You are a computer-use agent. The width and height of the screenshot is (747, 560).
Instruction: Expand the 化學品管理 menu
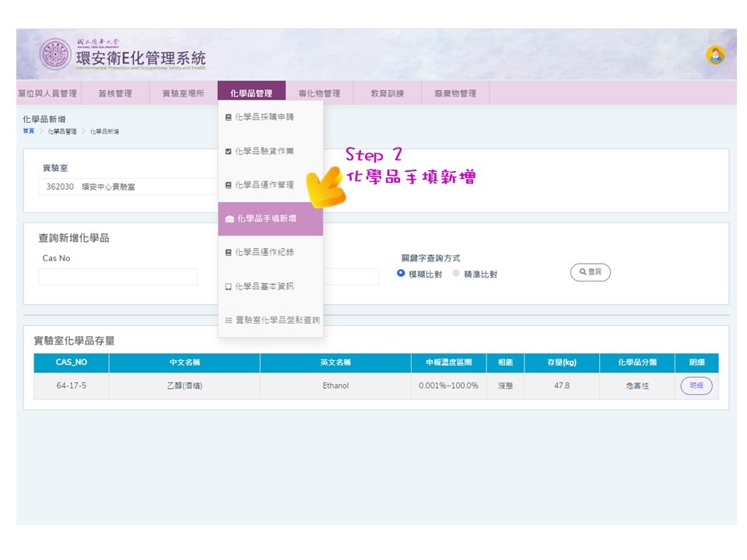251,93
